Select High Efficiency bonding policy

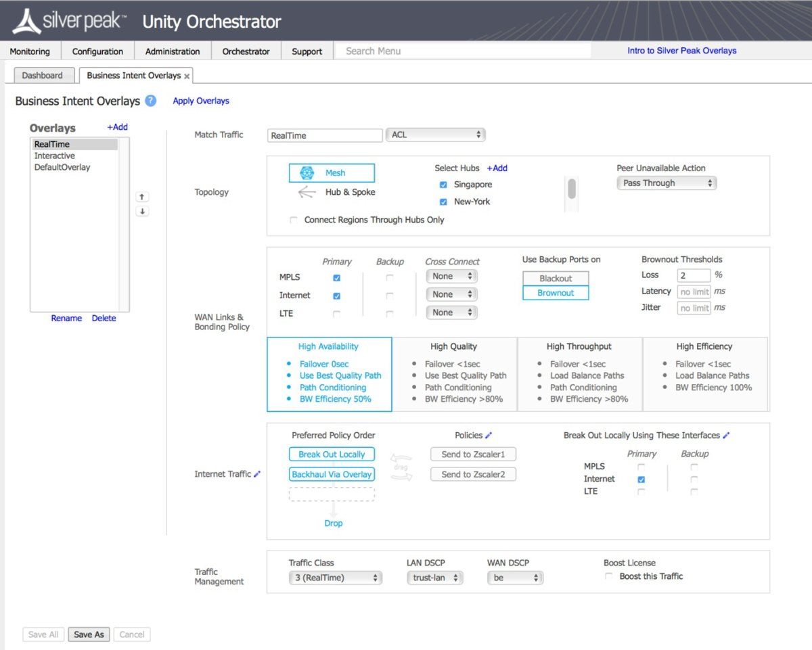tap(705, 374)
